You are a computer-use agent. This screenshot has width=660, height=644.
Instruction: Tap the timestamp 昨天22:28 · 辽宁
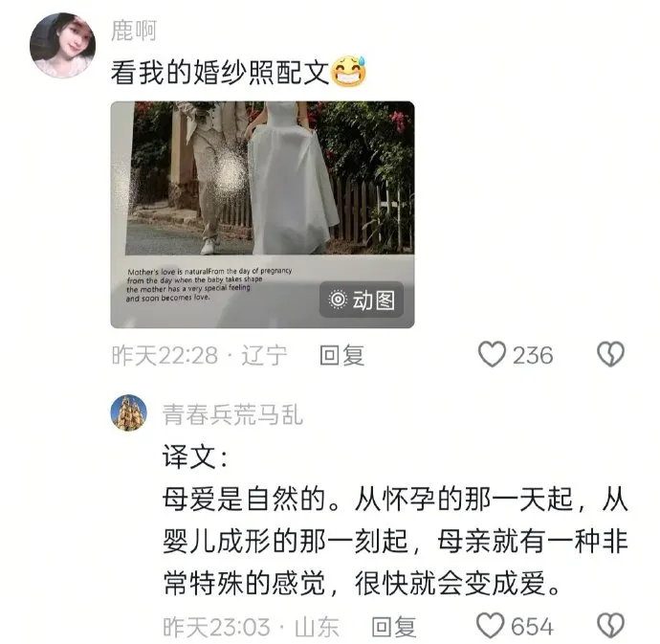pos(200,355)
